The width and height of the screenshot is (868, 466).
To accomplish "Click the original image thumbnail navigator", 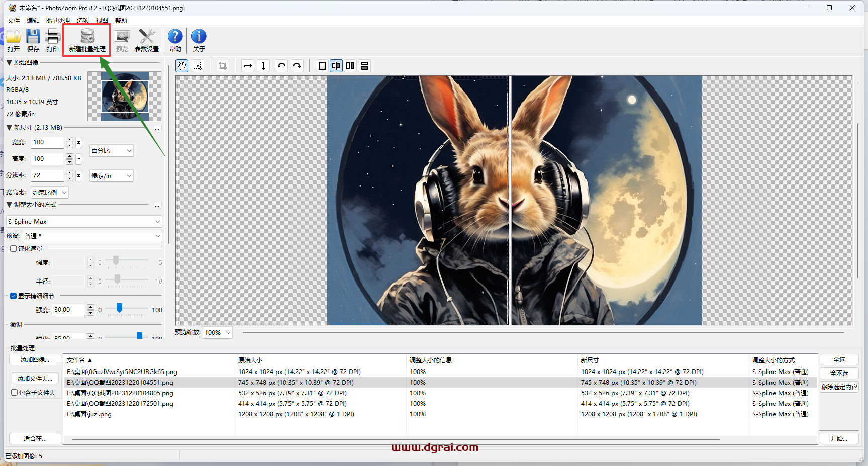I will (125, 96).
